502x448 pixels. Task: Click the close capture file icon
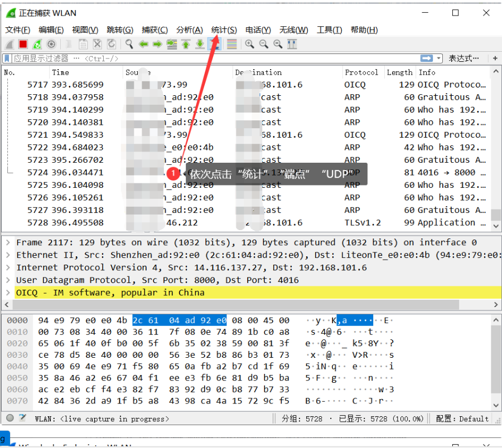[97, 44]
